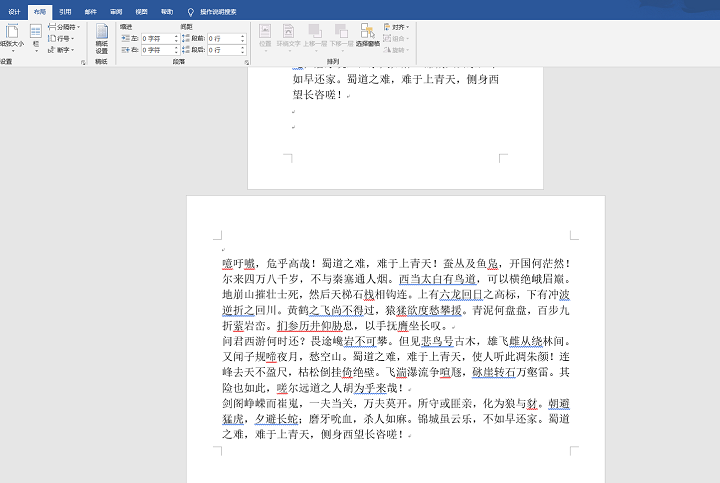Click the left indent (左) input field
This screenshot has width=720, height=483.
point(158,39)
